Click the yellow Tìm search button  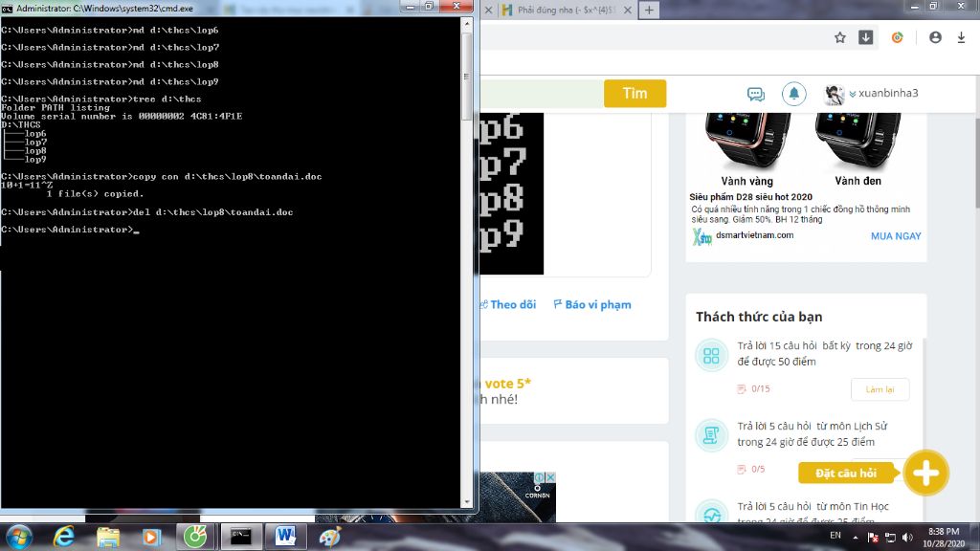coord(635,93)
